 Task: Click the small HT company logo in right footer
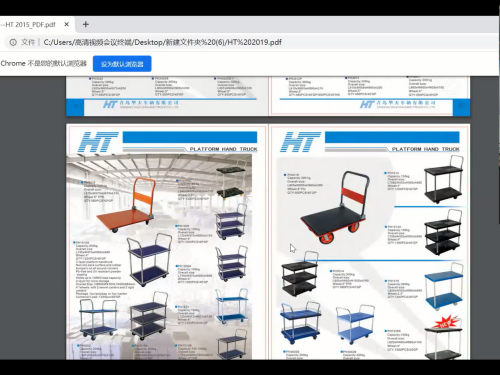click(397, 105)
